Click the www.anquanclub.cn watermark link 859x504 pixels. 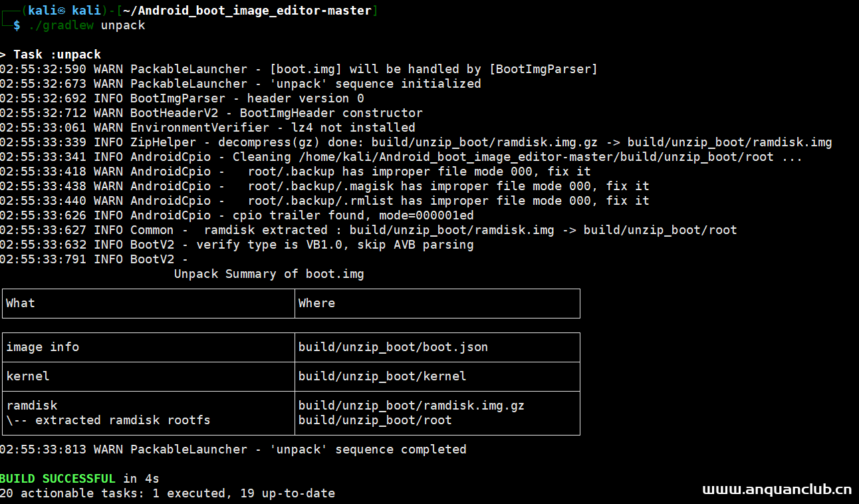[777, 490]
